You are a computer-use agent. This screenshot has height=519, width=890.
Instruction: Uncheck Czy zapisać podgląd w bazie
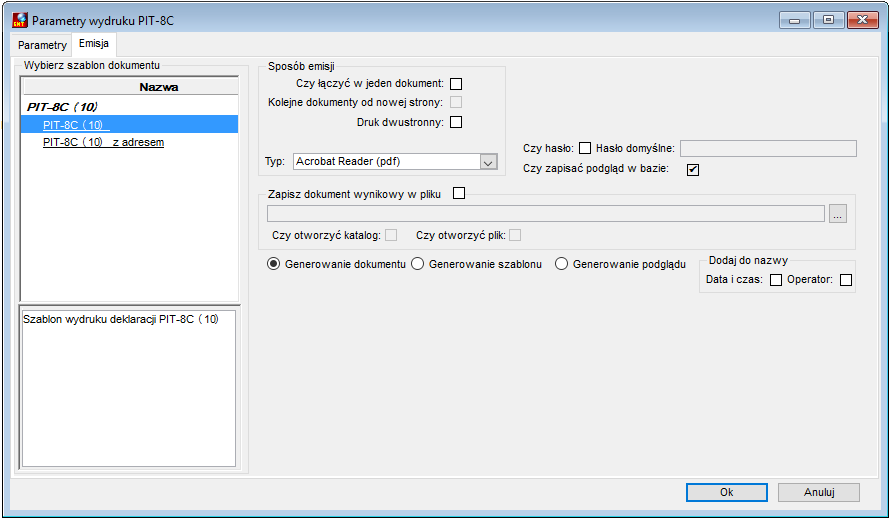coord(692,169)
